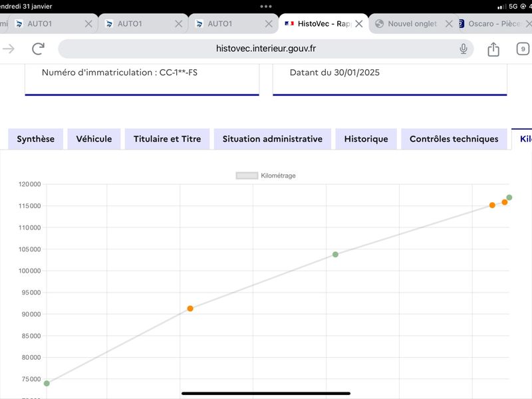Close the third AUTO1 tab
The width and height of the screenshot is (532, 399).
click(269, 24)
